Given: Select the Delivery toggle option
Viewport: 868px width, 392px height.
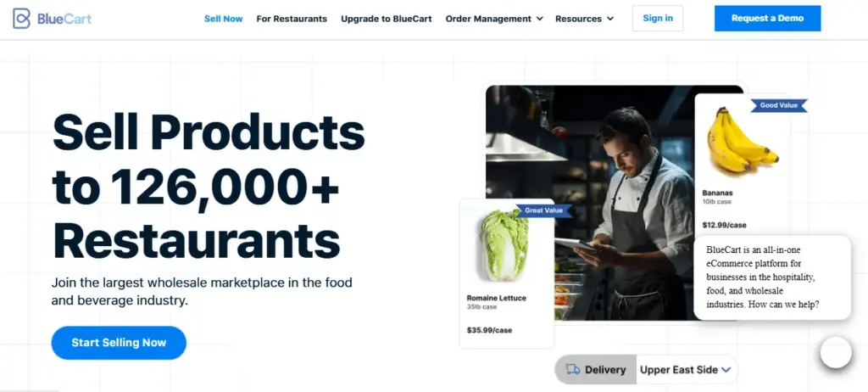Looking at the screenshot, I should coord(596,370).
